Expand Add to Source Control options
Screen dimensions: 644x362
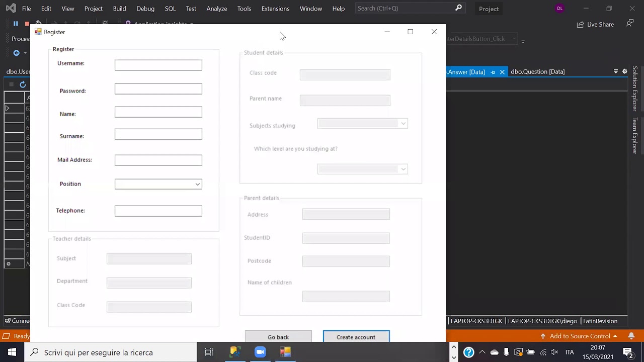pyautogui.click(x=615, y=336)
